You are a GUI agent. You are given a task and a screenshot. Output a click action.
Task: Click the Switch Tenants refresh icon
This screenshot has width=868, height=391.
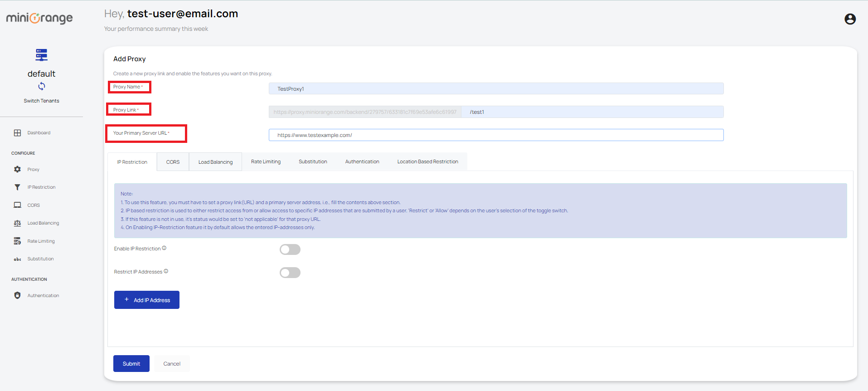click(41, 86)
